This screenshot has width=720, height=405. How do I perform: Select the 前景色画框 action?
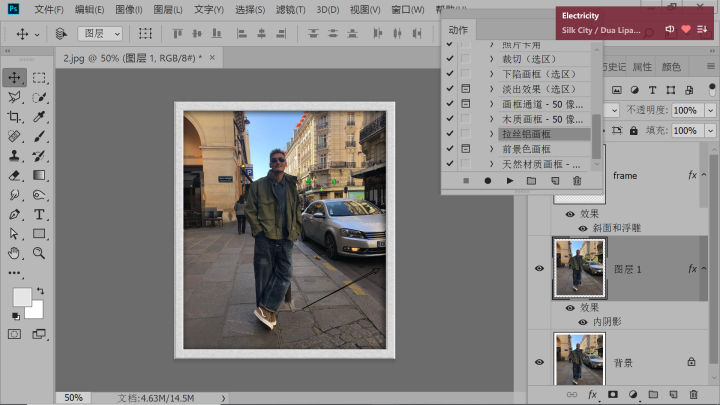tap(527, 148)
